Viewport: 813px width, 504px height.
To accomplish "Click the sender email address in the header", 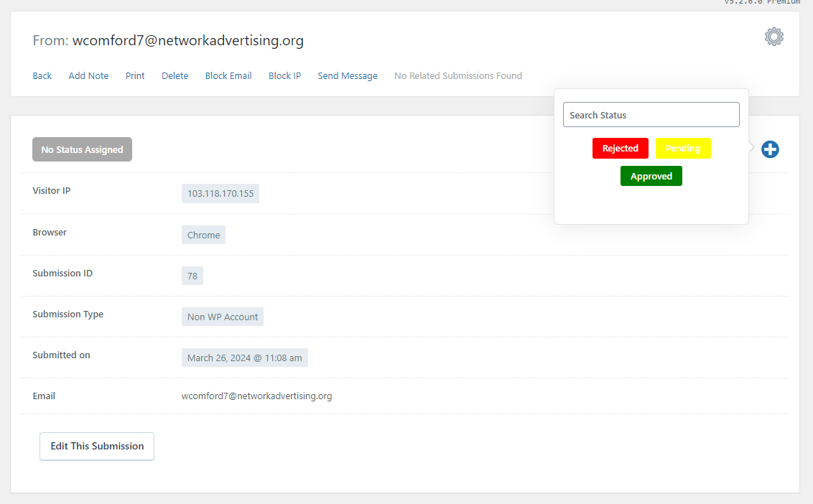I will pyautogui.click(x=188, y=40).
